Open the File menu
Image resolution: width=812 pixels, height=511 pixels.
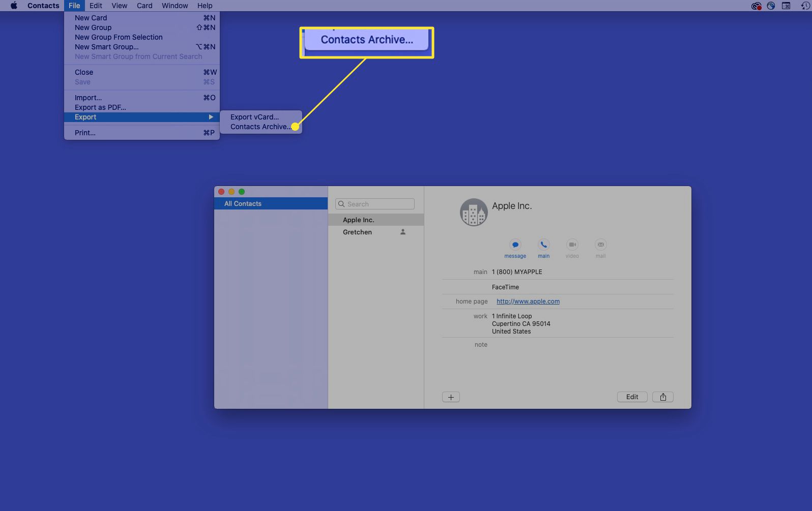click(74, 6)
